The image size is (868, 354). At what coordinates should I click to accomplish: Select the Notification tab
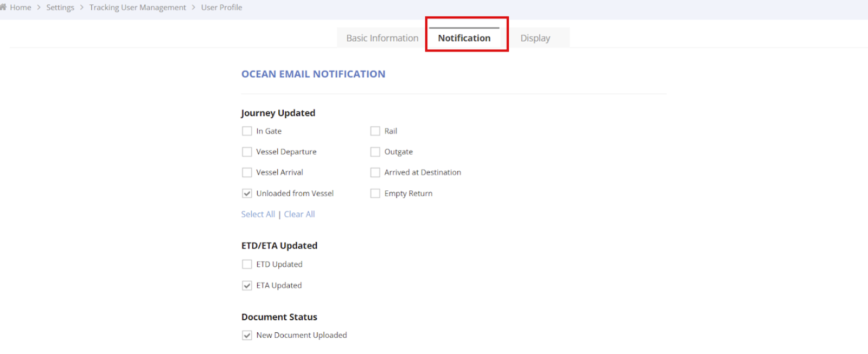point(464,38)
